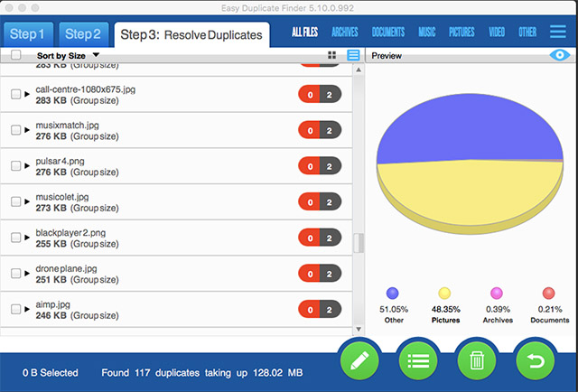This screenshot has height=392, width=578.
Task: Switch to list view layout
Action: pos(352,55)
